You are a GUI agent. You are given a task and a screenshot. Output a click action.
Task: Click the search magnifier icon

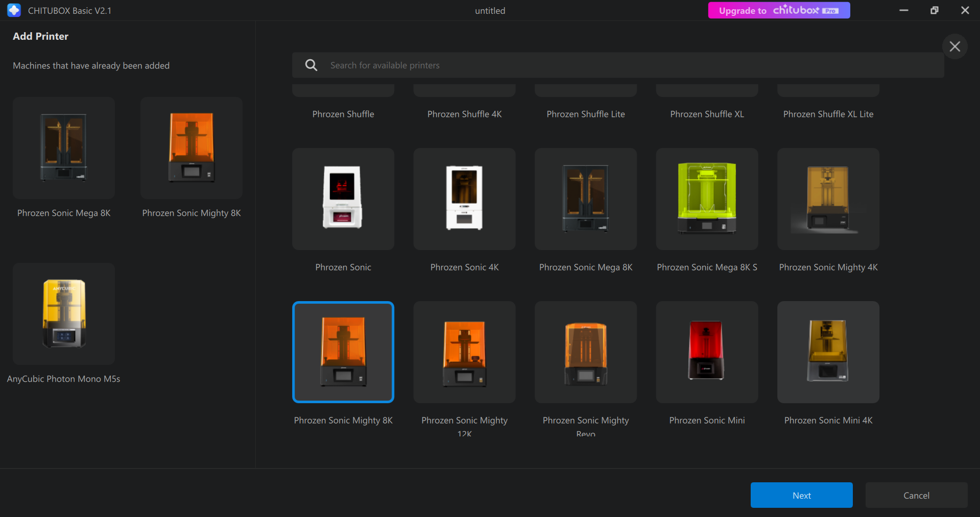[311, 65]
